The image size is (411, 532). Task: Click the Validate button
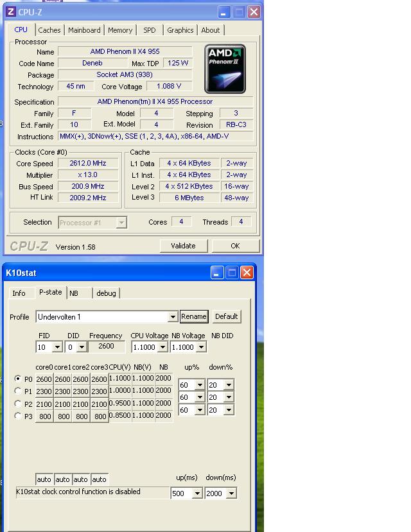tap(183, 246)
